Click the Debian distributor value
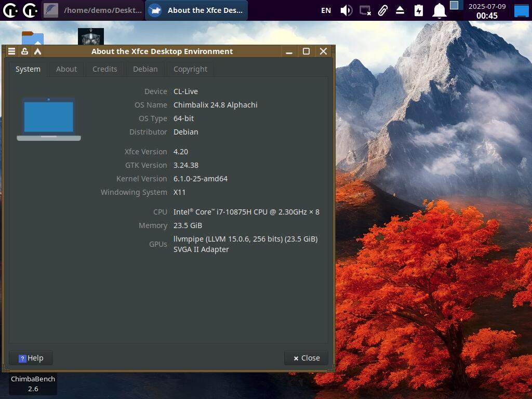This screenshot has width=532, height=399. 185,132
